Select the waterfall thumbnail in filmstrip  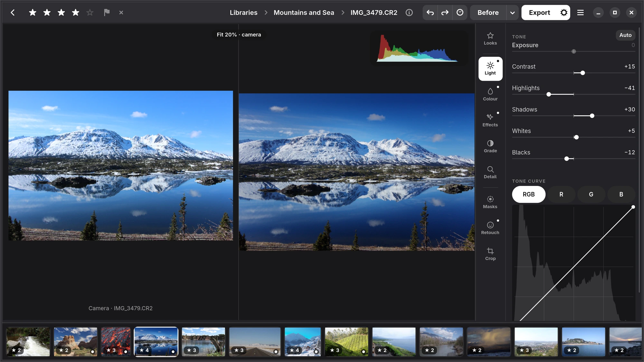click(28, 342)
